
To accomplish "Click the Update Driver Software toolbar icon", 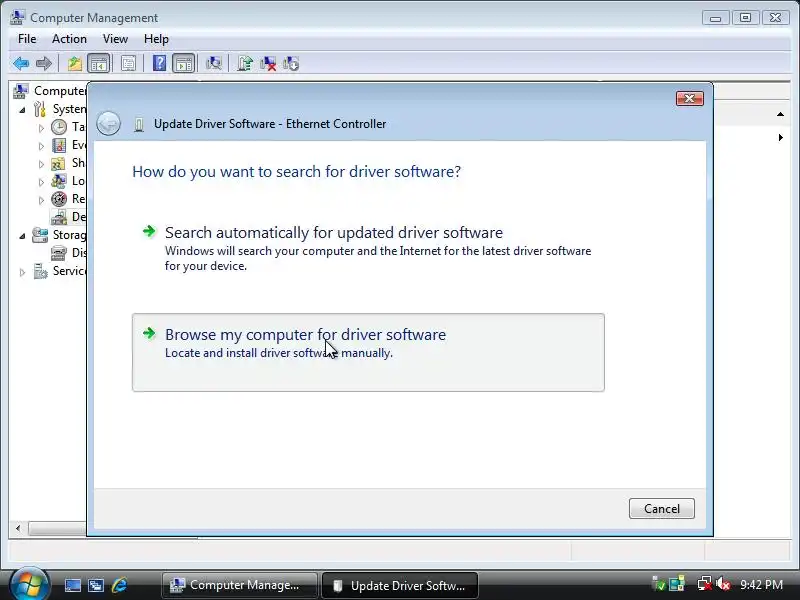I will (x=244, y=64).
